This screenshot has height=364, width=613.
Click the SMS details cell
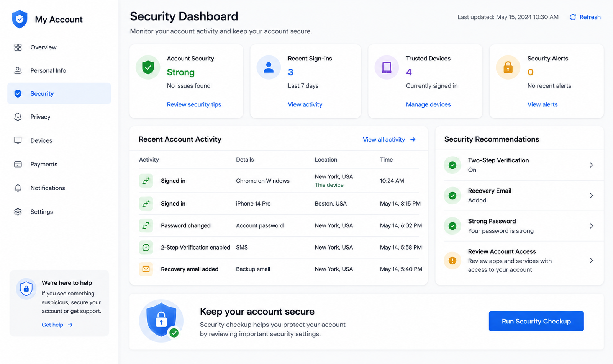pos(242,247)
